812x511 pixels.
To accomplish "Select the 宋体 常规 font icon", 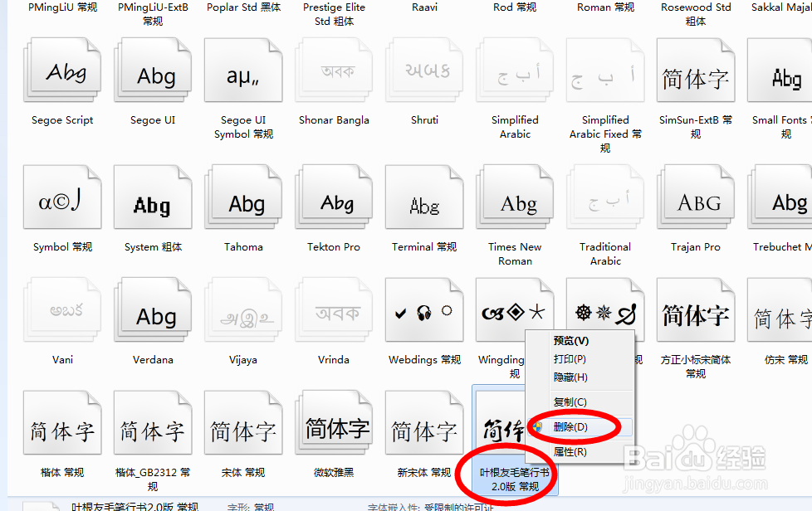I will [243, 422].
